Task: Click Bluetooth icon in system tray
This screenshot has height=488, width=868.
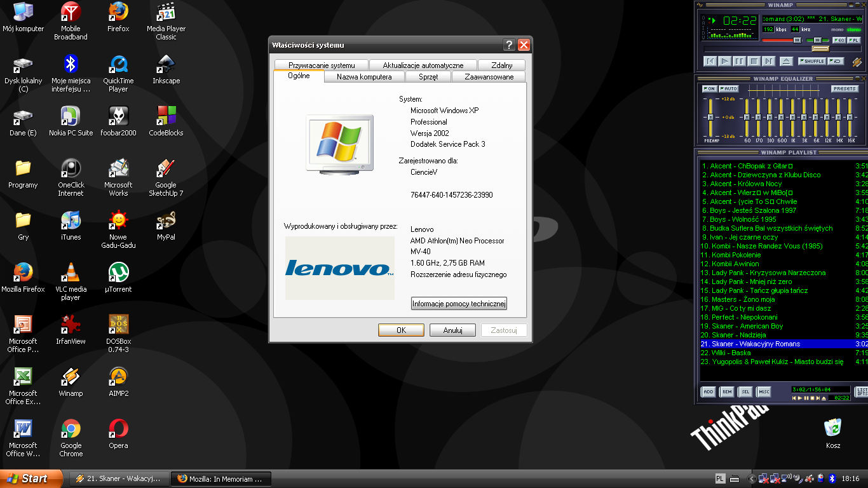Action: pos(832,478)
